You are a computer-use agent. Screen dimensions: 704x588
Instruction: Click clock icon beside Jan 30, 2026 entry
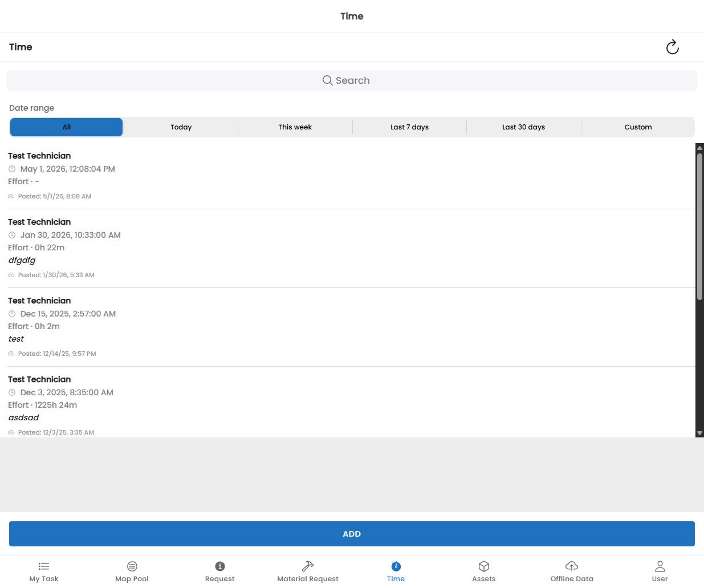click(x=12, y=235)
